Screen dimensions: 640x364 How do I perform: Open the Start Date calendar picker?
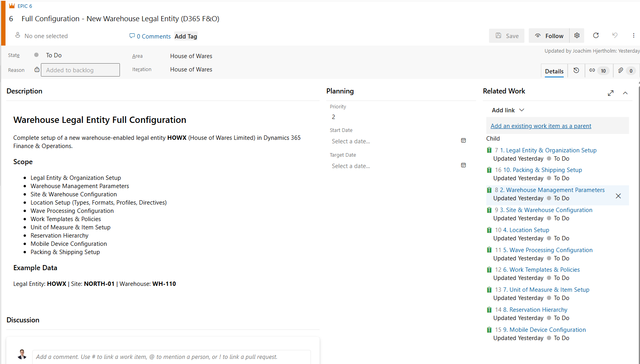pos(463,141)
